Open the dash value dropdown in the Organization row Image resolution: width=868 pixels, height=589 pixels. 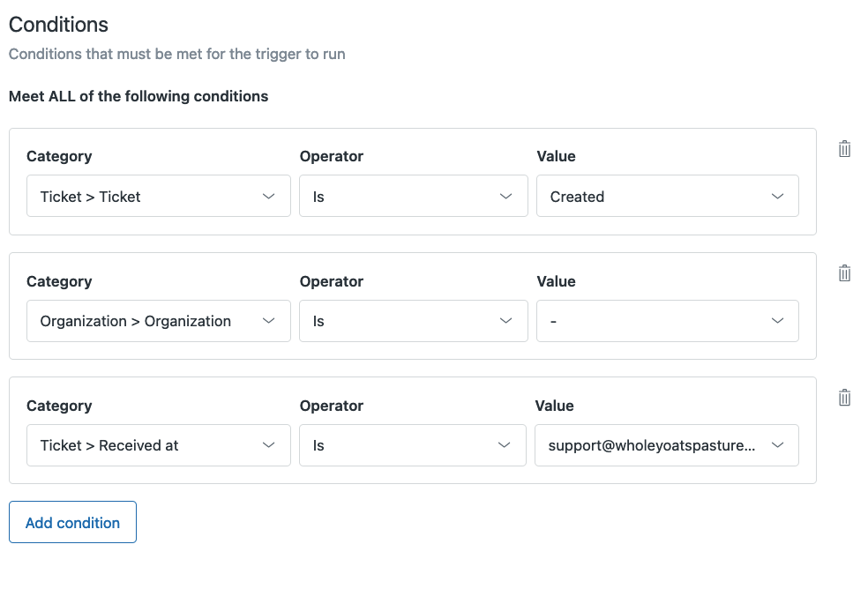coord(667,321)
